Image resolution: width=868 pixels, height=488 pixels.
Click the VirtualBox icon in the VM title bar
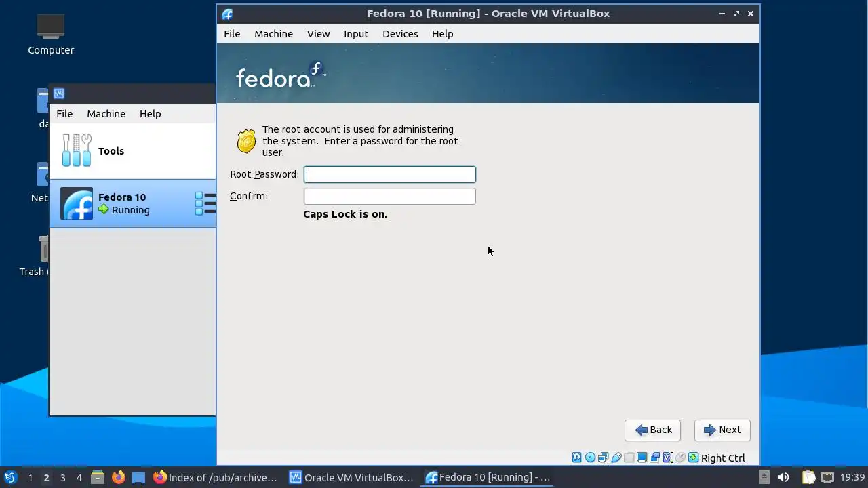pos(227,14)
